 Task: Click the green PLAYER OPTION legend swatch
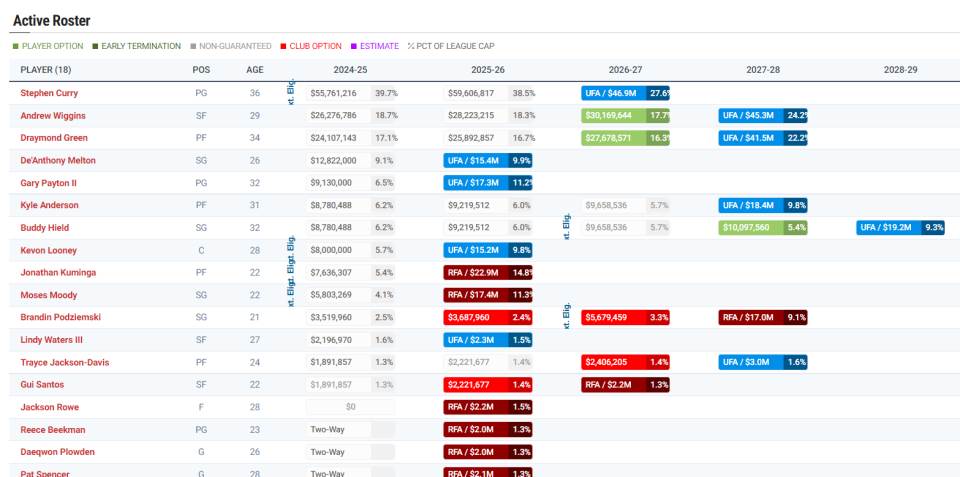[x=15, y=46]
